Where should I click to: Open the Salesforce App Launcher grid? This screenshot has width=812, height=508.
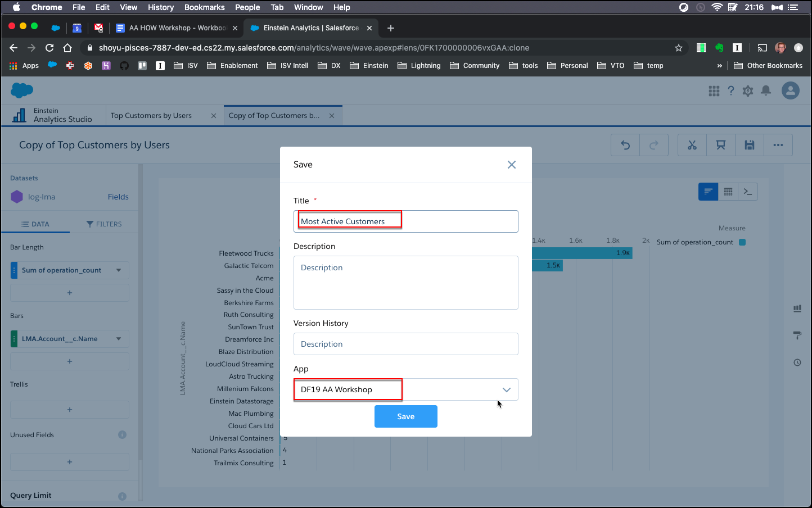pos(714,91)
